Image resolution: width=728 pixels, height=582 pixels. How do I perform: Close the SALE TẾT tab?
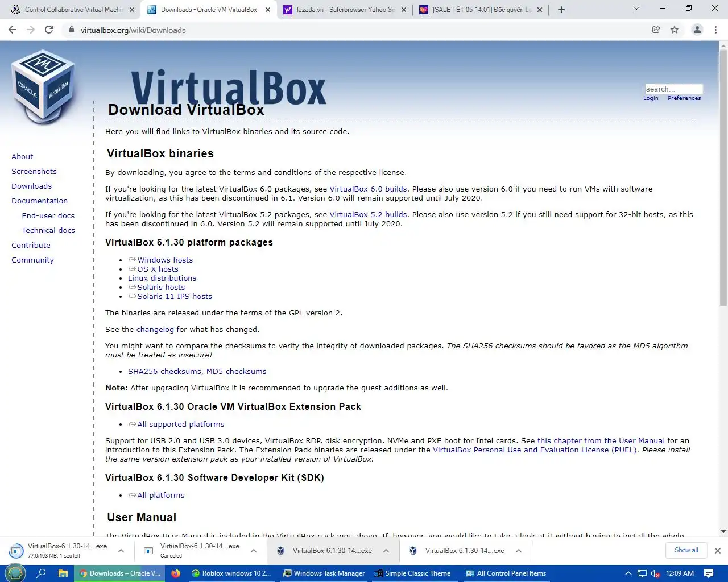540,10
